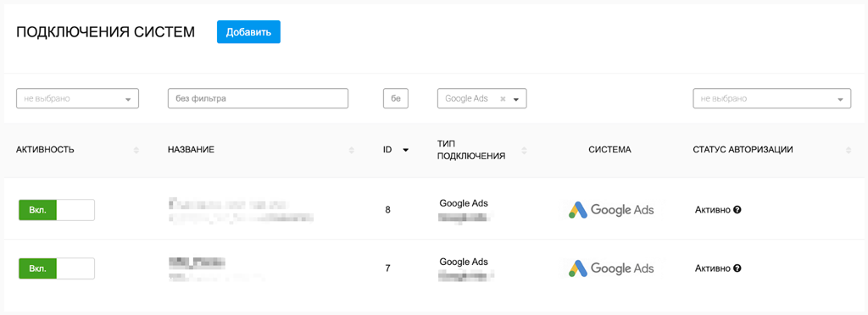This screenshot has height=315, width=868.
Task: Click the Google Ads logo for connection 7
Action: tap(612, 268)
